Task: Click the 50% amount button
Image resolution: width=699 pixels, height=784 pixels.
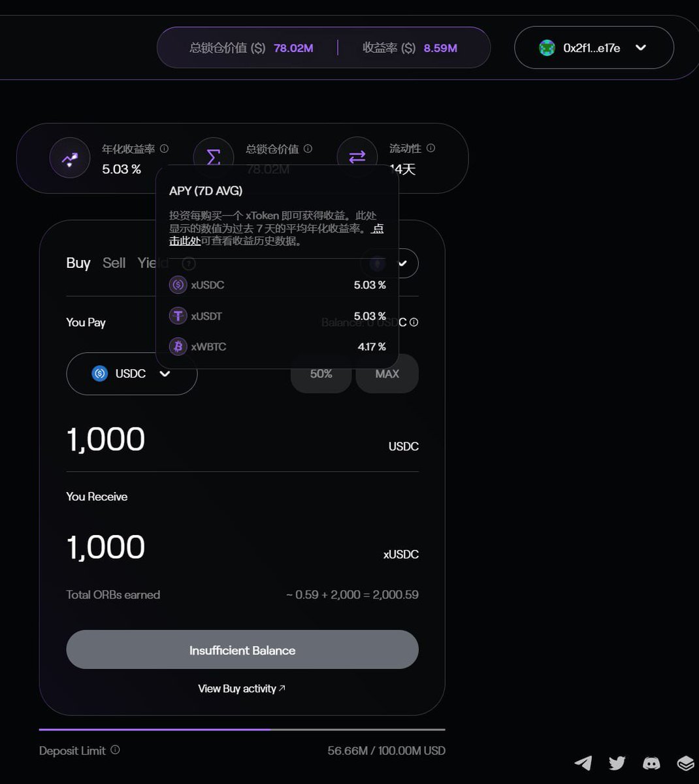Action: 321,374
